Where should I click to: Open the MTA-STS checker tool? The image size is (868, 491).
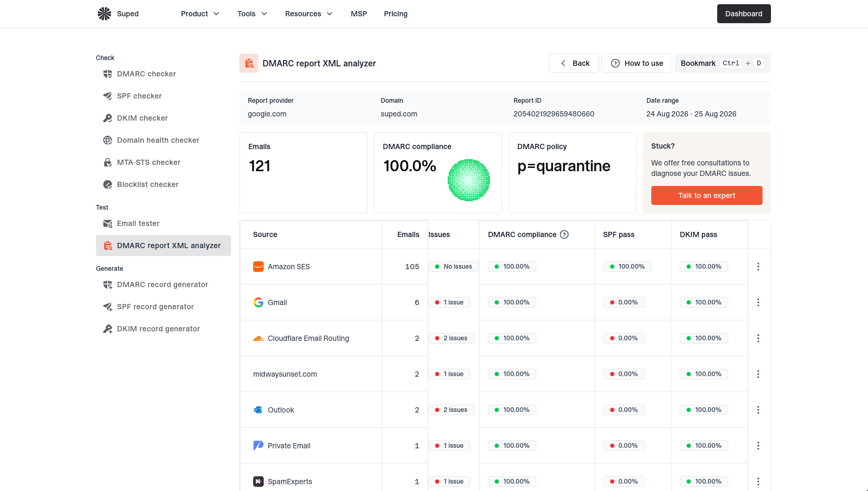point(163,162)
